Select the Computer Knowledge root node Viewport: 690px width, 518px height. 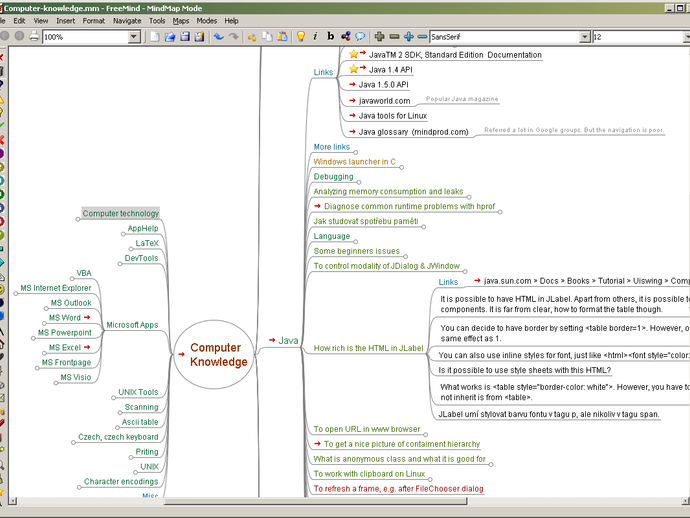coord(214,354)
